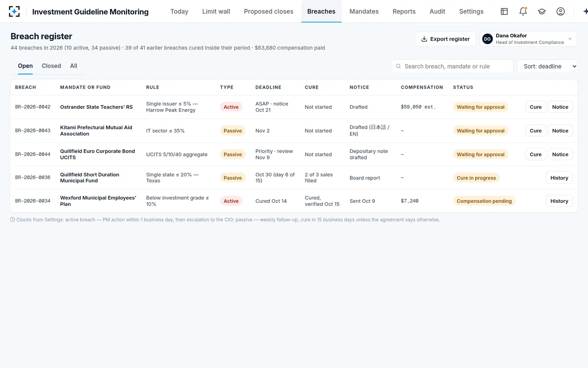The height and width of the screenshot is (368, 588).
Task: Show All breaches
Action: 73,66
